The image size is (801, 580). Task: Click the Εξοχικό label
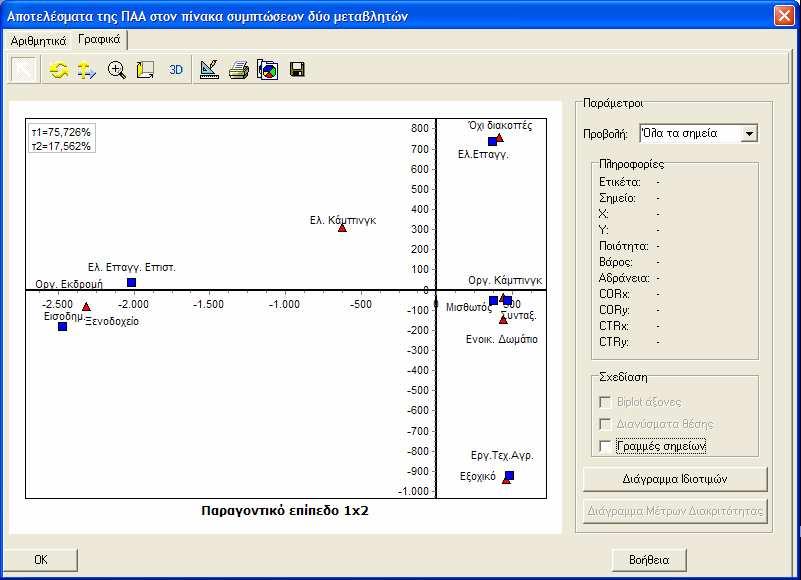click(x=478, y=476)
